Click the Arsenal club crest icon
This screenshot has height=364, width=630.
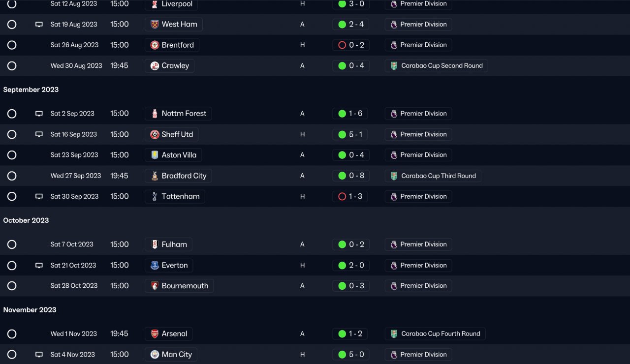(x=155, y=334)
